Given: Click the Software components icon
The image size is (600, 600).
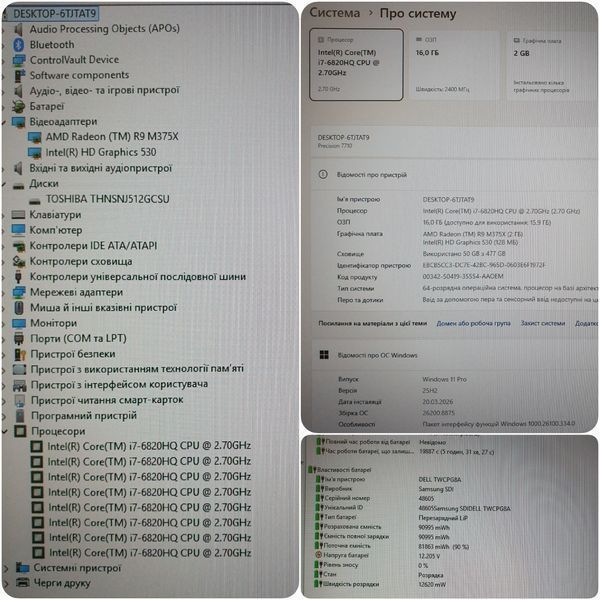Looking at the screenshot, I should (x=18, y=75).
